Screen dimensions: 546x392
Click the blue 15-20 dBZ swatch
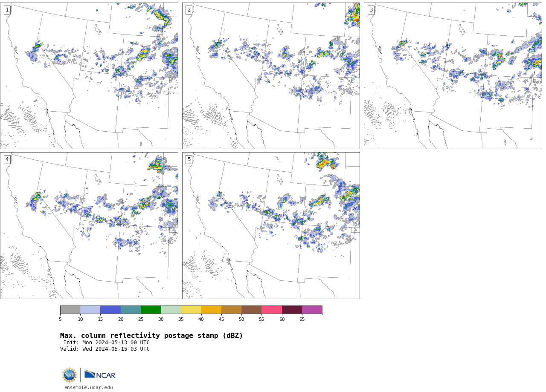[x=110, y=310]
